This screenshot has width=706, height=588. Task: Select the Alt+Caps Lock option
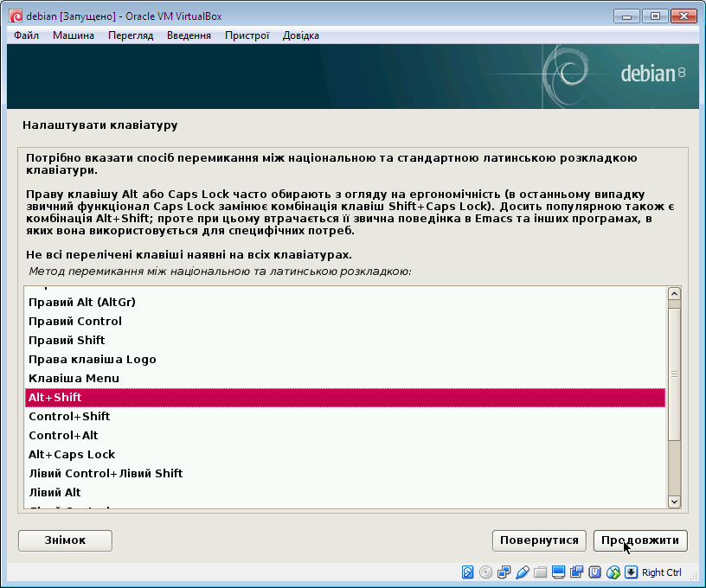(72, 455)
